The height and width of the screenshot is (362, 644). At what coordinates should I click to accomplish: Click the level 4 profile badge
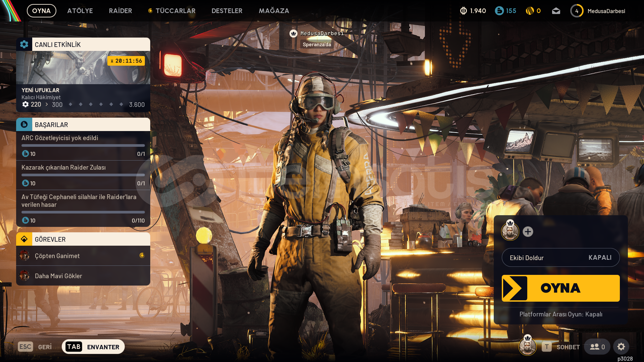(x=577, y=11)
